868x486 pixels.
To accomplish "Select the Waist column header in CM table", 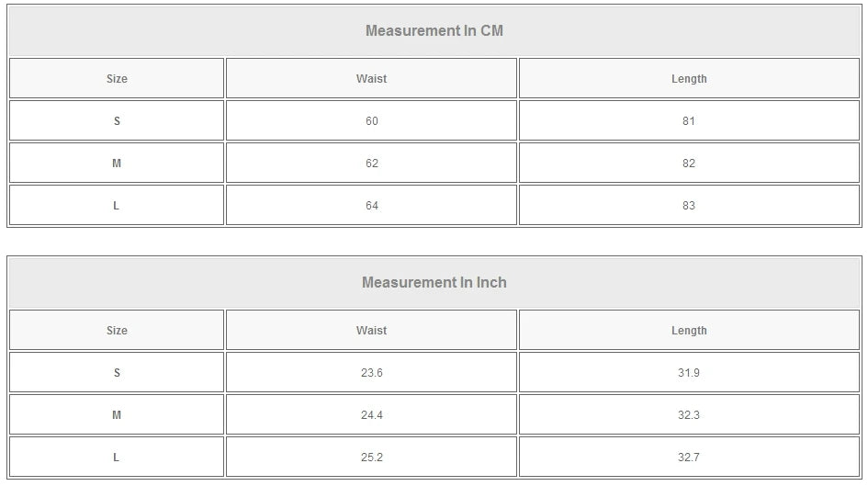I will click(371, 79).
